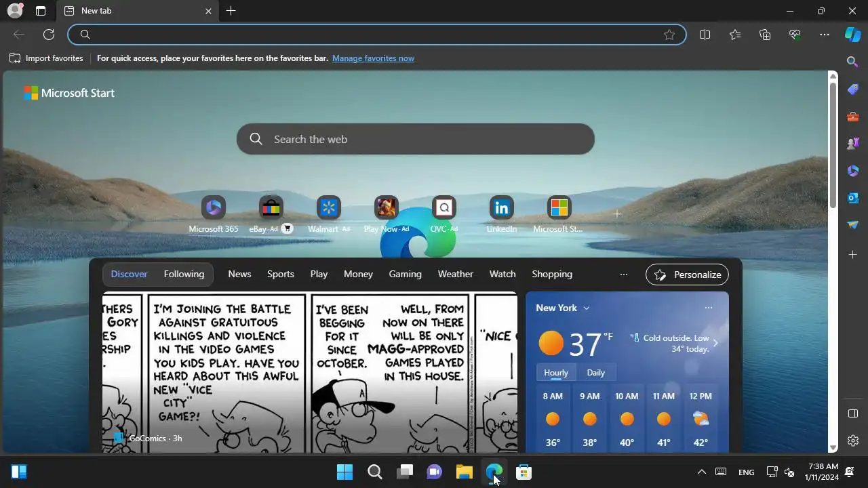The image size is (868, 488).
Task: Open the Gaming feed tab
Action: (405, 274)
